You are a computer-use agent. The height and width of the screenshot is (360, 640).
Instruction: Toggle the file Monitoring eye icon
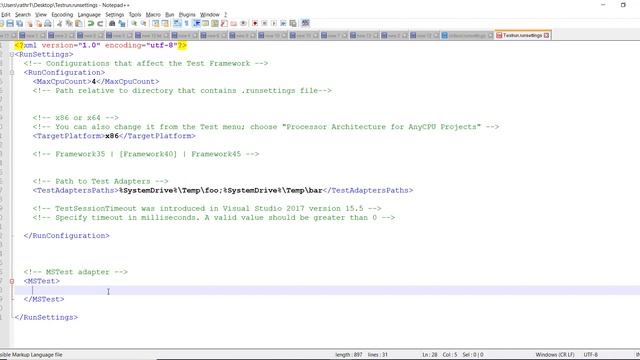pos(243,23)
